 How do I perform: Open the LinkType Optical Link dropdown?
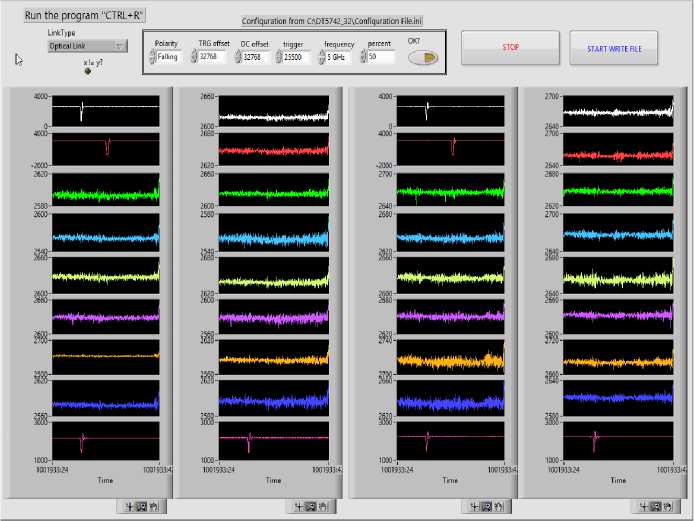[87, 46]
